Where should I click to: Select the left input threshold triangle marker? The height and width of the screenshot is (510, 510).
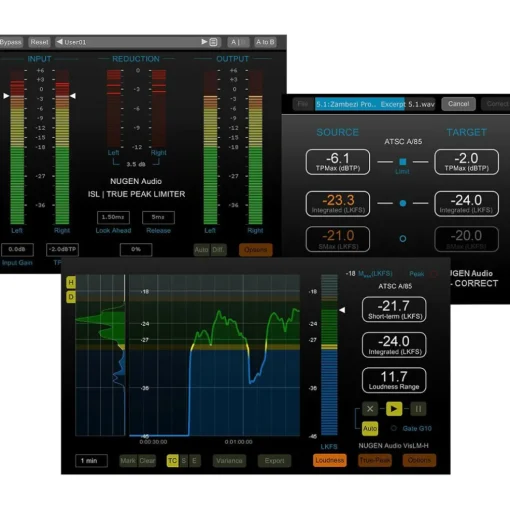(6, 96)
